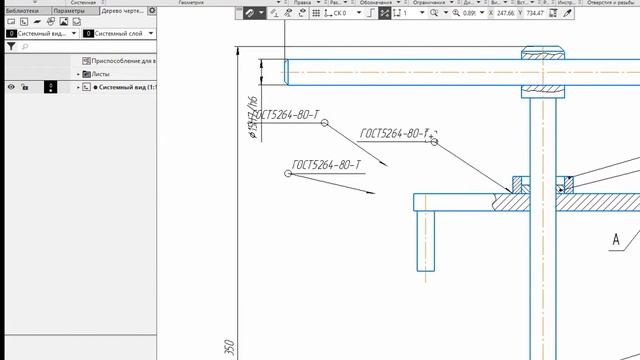Click the zoom scale magnifier plus icon
Image resolution: width=640 pixels, height=360 pixels.
pos(456,13)
